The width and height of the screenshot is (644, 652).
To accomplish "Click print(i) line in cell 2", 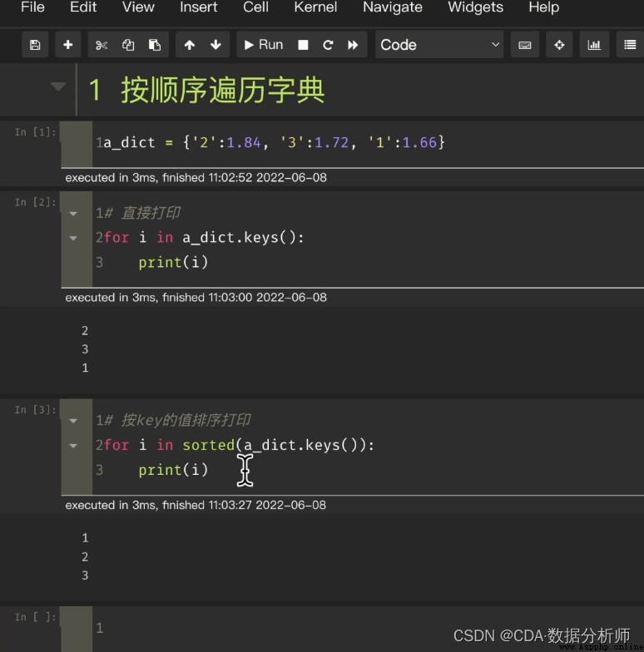I will 173,263.
